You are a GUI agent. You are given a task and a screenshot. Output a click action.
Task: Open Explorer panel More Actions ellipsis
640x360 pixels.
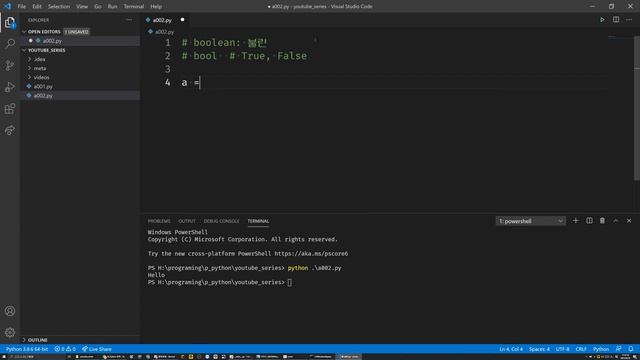coord(129,20)
